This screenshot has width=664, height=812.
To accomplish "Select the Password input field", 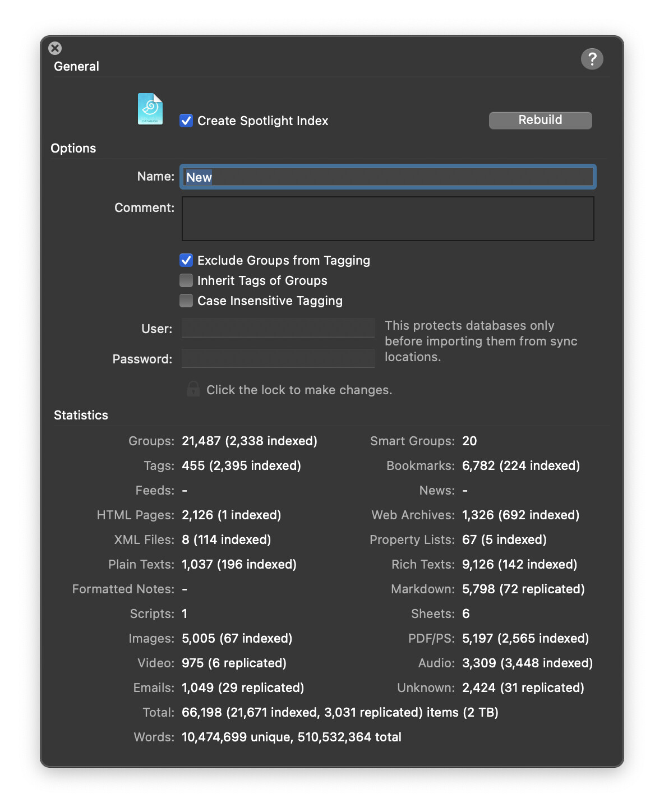I will 278,359.
